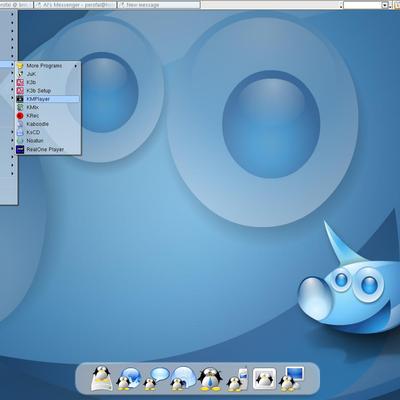The image size is (400, 400).
Task: Launch KRec with the red record icon
Action: pyautogui.click(x=48, y=116)
